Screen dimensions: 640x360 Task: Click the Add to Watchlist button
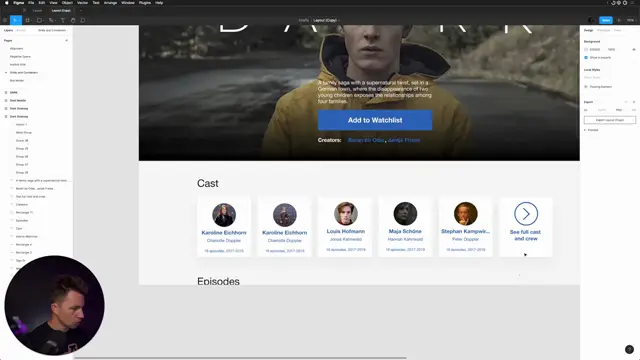375,120
